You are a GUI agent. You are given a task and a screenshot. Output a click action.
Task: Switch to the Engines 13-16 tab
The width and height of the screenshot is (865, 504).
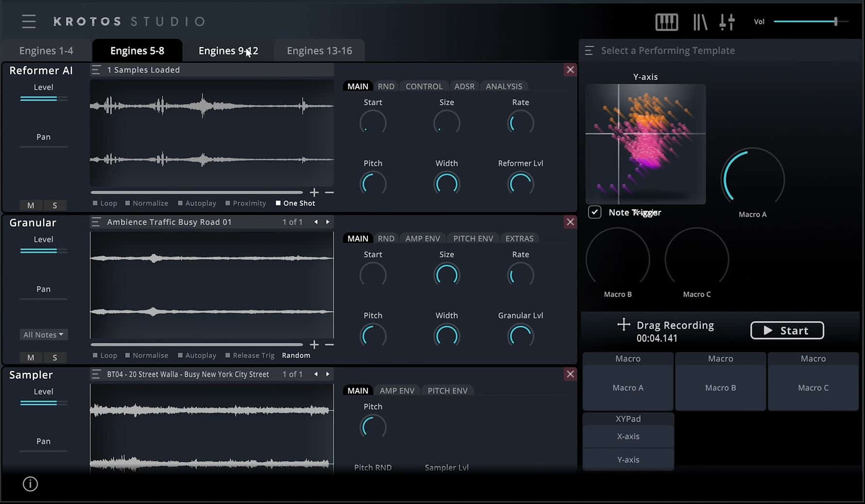click(x=319, y=50)
